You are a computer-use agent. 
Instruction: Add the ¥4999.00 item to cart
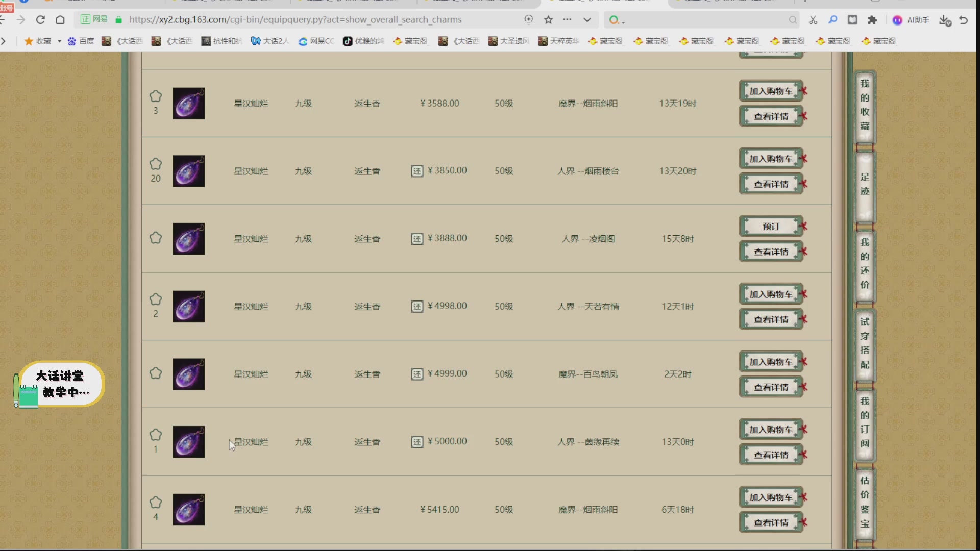(771, 362)
